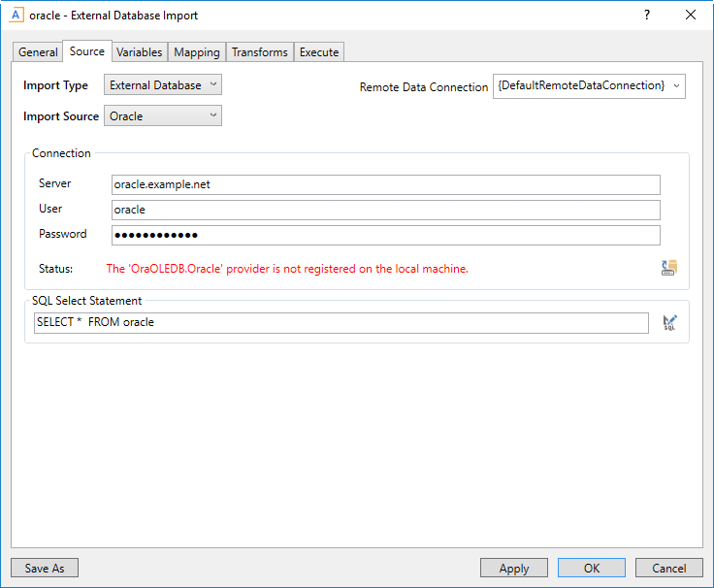
Task: Close the External Database Import dialog
Action: click(691, 15)
